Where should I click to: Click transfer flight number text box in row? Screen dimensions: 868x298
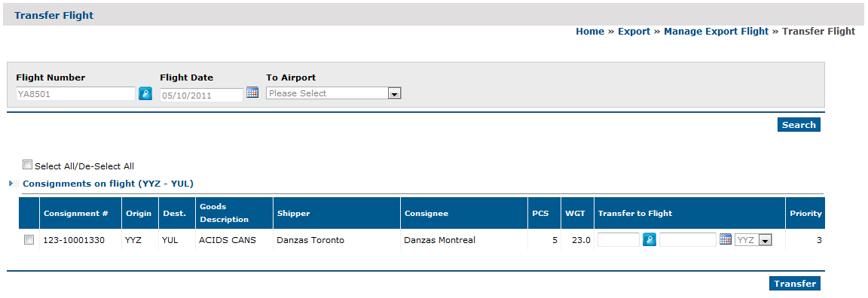619,239
